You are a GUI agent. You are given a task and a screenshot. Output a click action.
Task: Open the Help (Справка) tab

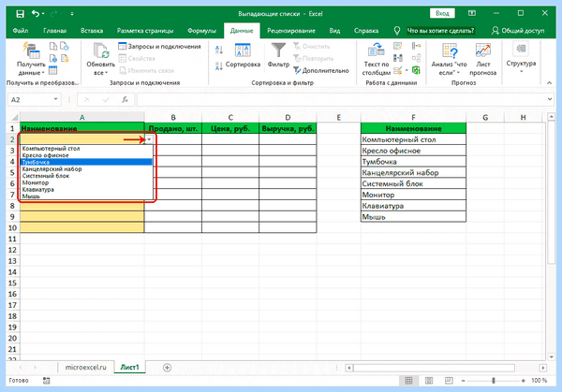[x=366, y=31]
